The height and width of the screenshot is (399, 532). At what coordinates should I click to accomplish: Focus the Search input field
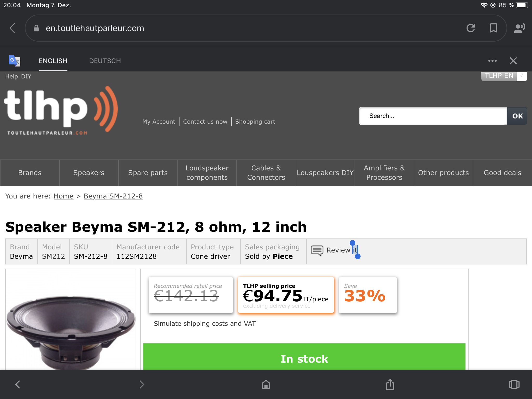click(433, 116)
